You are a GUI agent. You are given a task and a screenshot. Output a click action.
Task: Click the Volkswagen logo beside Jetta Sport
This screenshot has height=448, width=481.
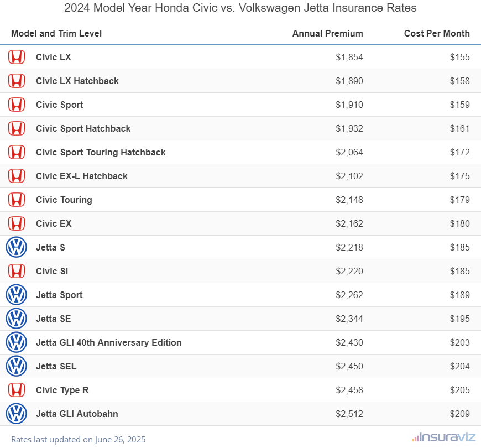(16, 295)
